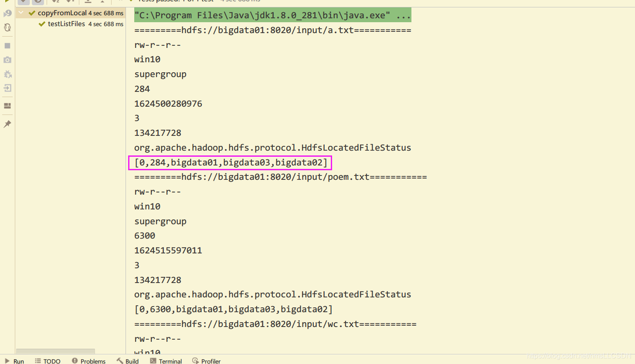Click win10 under the a.txt header
This screenshot has height=364, width=635.
pos(147,59)
